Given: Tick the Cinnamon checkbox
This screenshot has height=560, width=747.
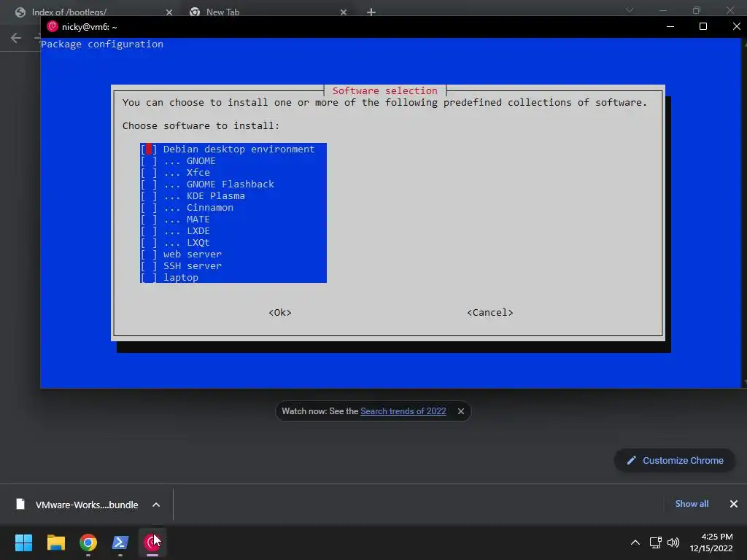Looking at the screenshot, I should click(x=149, y=208).
